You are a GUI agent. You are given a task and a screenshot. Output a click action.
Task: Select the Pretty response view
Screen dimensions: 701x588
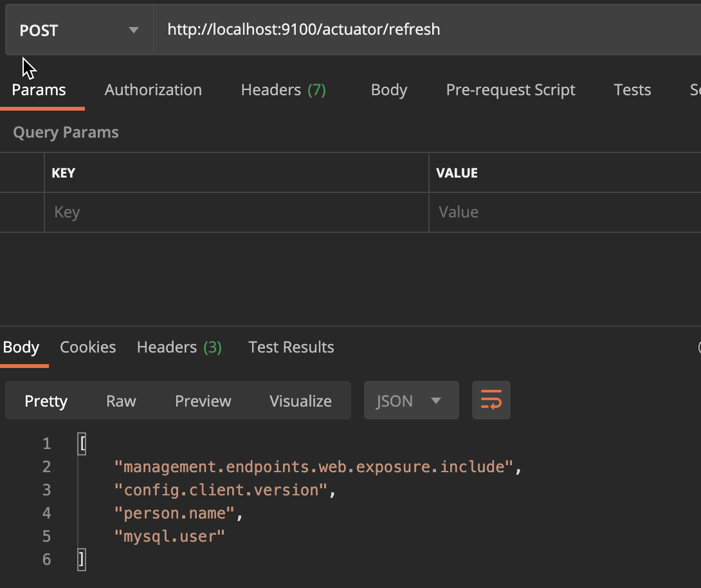coord(46,401)
